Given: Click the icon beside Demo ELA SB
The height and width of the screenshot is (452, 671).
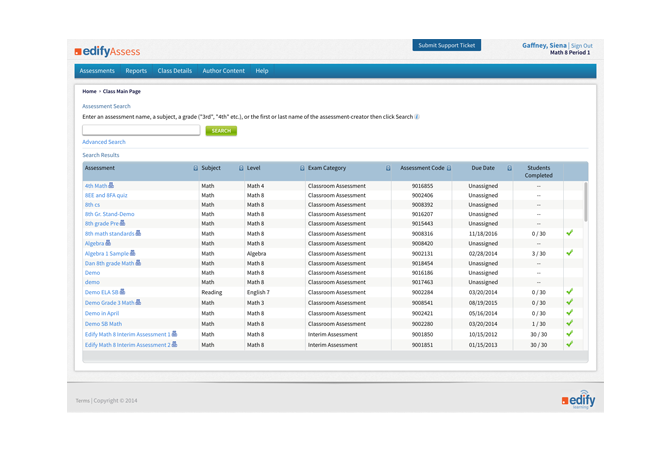Looking at the screenshot, I should (123, 292).
